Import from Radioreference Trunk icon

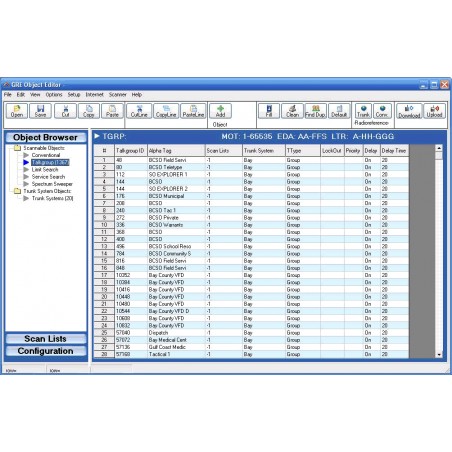(x=363, y=111)
